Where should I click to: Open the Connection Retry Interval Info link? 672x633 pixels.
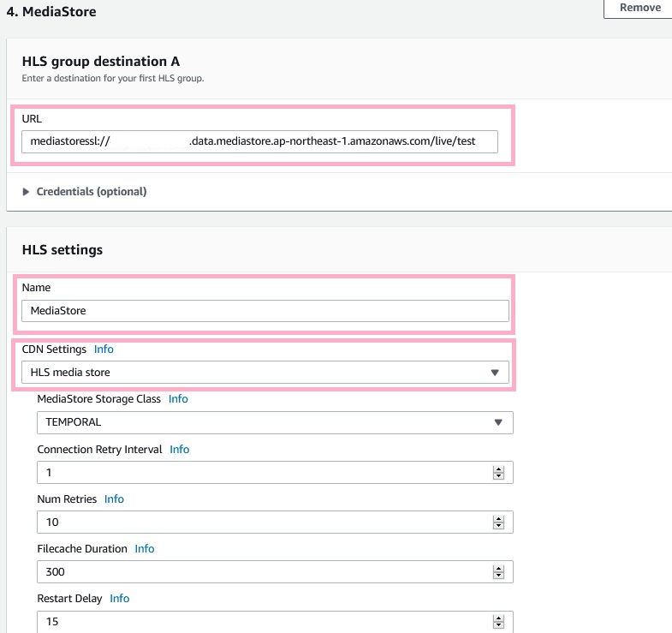pos(180,449)
